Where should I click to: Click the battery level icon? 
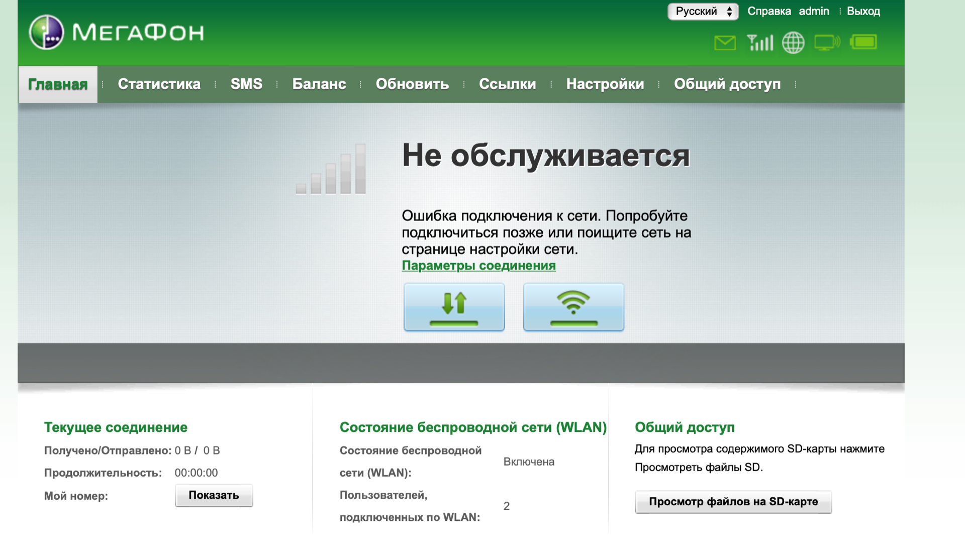tap(863, 42)
